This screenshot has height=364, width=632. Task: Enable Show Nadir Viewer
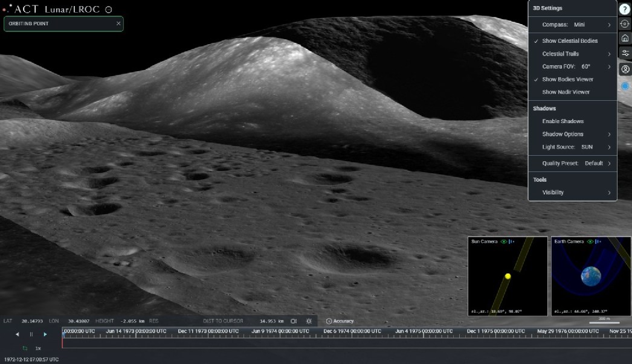click(566, 92)
